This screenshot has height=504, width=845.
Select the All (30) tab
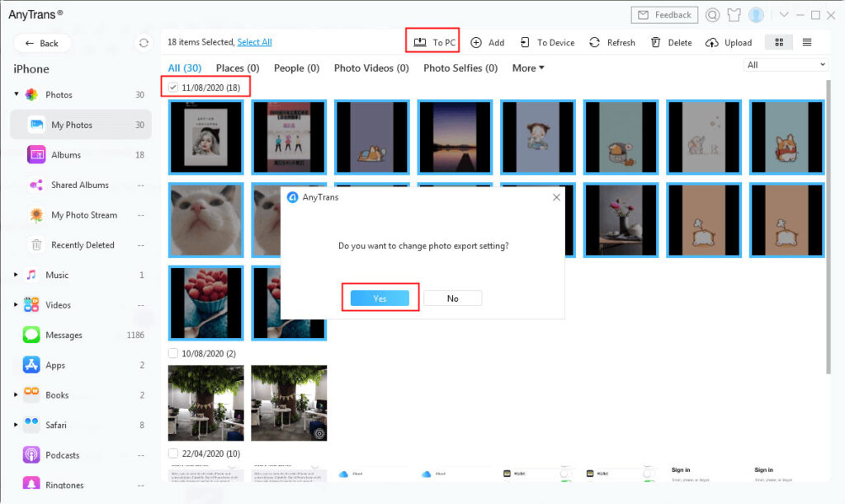pyautogui.click(x=184, y=68)
